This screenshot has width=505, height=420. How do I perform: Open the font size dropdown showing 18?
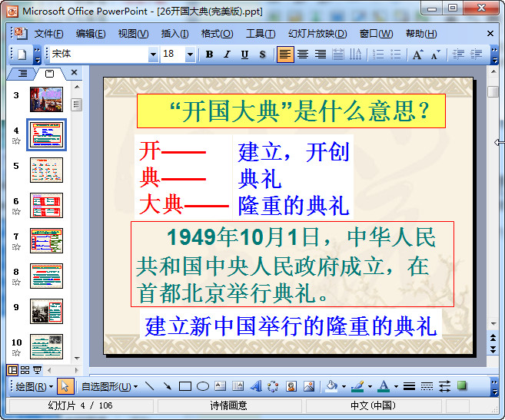[191, 54]
